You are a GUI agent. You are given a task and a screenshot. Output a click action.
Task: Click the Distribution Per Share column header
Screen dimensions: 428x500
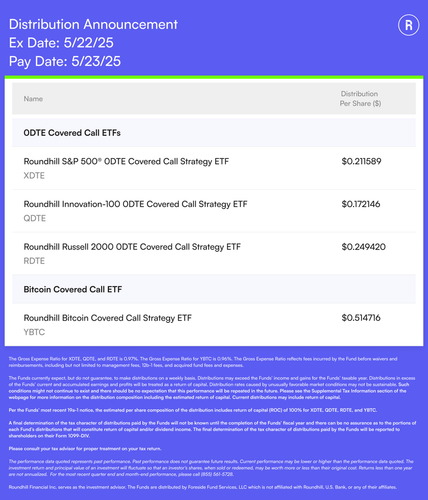tap(360, 99)
